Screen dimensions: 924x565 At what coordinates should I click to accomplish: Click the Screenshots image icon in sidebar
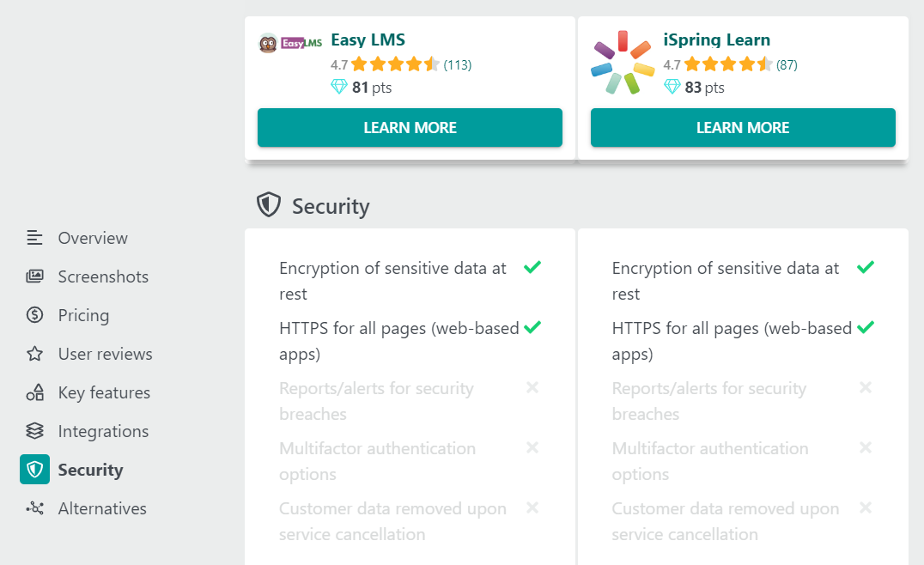click(34, 276)
